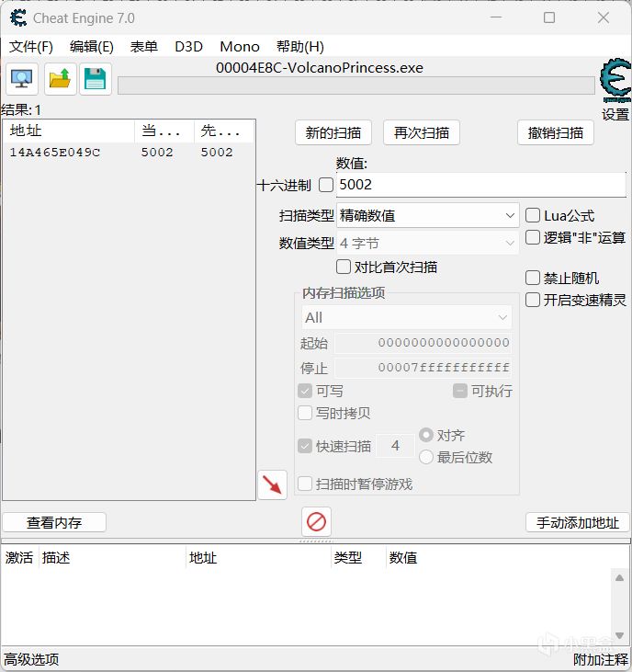Maximize the Cheat Engine window

pyautogui.click(x=549, y=17)
